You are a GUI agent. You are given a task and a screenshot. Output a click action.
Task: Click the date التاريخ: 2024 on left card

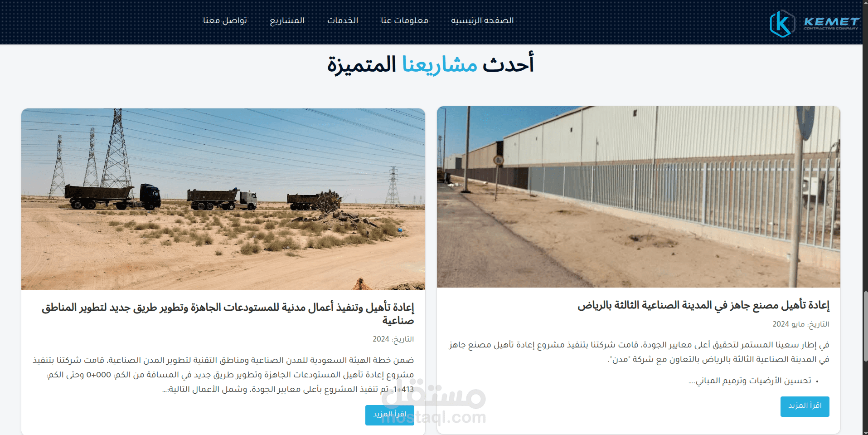click(393, 339)
